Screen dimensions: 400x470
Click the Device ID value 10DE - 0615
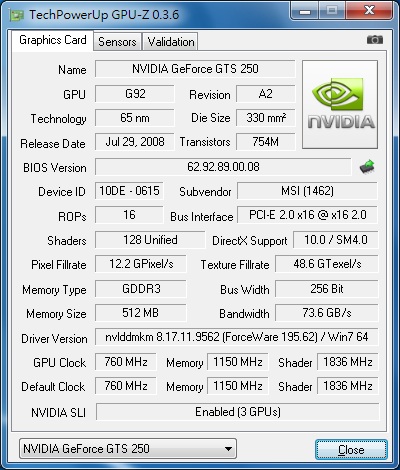click(x=129, y=191)
